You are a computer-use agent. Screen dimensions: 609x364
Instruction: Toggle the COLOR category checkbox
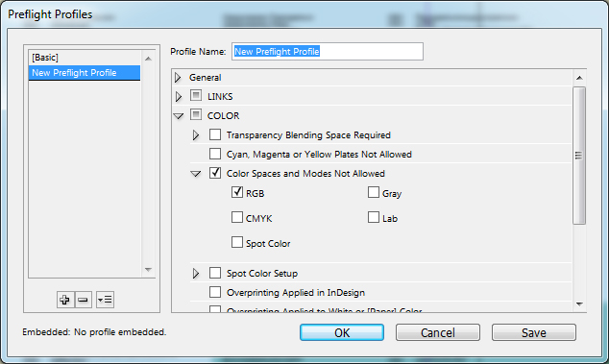(x=196, y=114)
